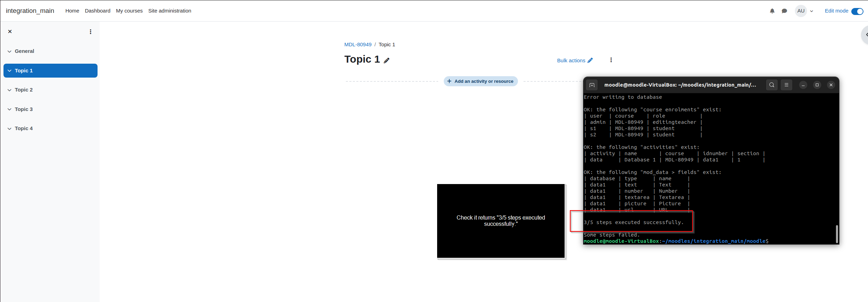Viewport: 868px width, 302px height.
Task: Click "3/5 steps executed successfully." terminal text
Action: pyautogui.click(x=634, y=222)
